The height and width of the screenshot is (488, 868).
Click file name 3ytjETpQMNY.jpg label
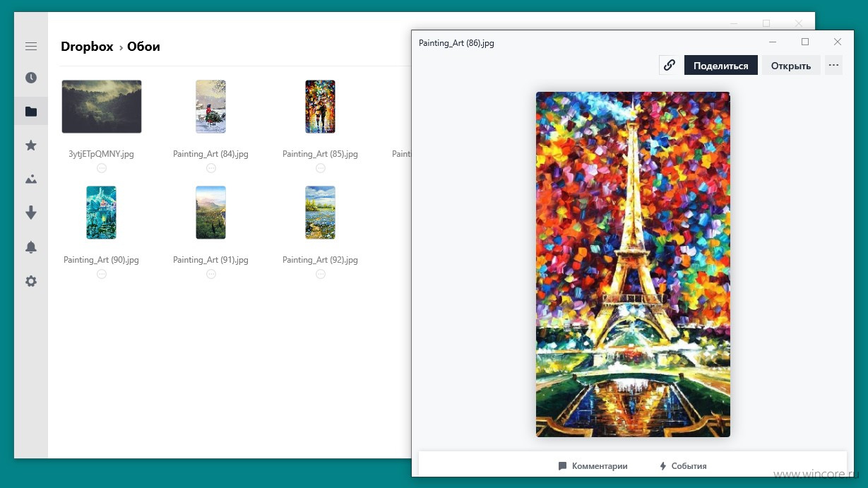(x=101, y=154)
